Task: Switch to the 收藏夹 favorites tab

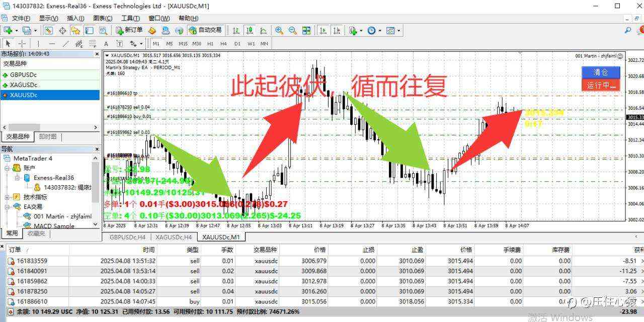Action: point(36,233)
